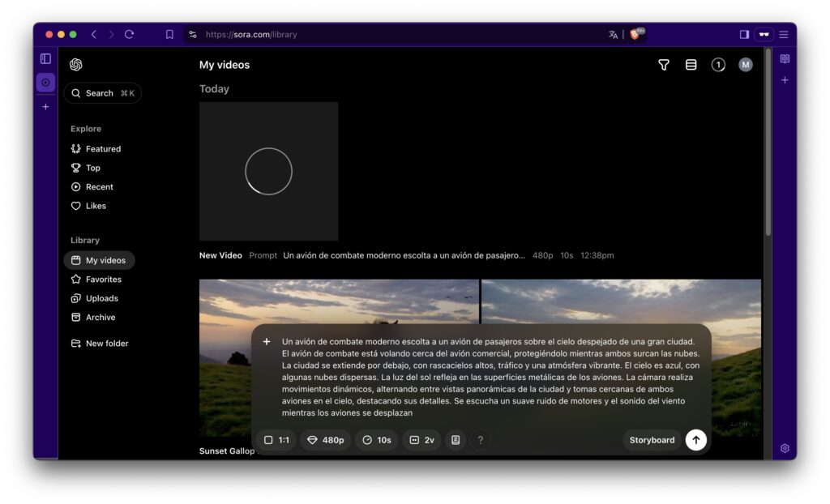The image size is (830, 504).
Task: Add item with right sidebar plus icon
Action: point(785,80)
